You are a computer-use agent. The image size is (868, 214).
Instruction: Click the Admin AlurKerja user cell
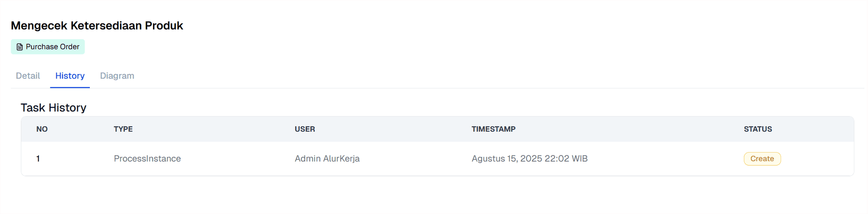327,159
